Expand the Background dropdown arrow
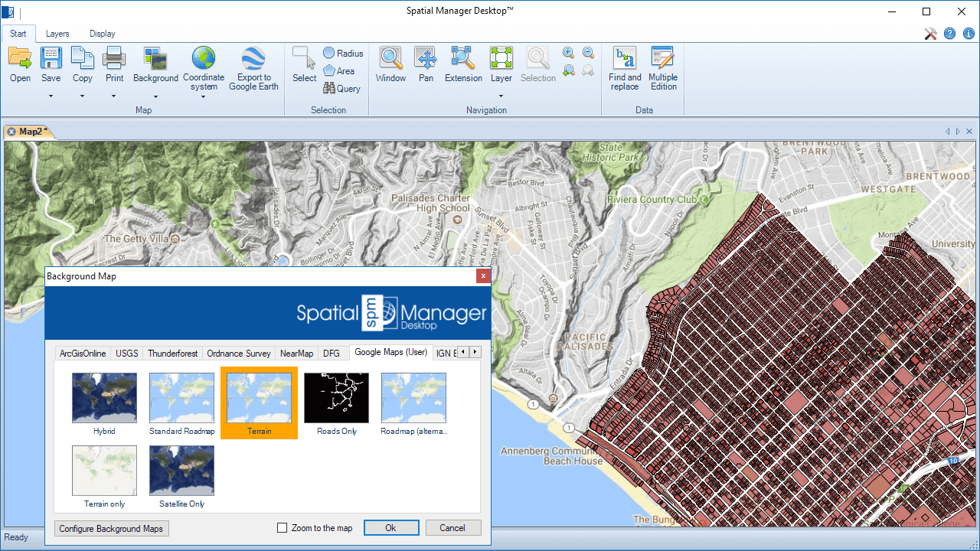The width and height of the screenshot is (980, 551). click(155, 96)
